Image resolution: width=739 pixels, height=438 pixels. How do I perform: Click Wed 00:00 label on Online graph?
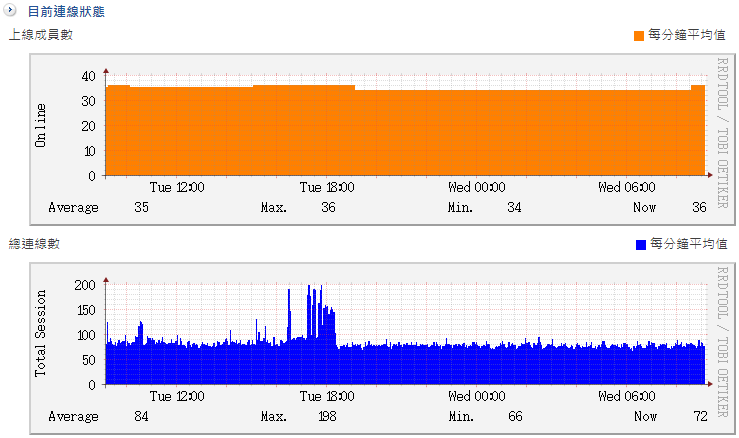(x=477, y=187)
